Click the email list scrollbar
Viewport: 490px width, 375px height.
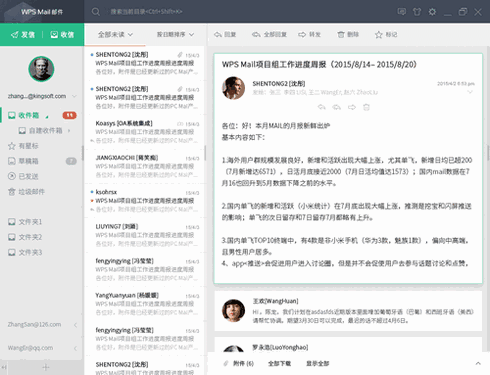pos(205,153)
